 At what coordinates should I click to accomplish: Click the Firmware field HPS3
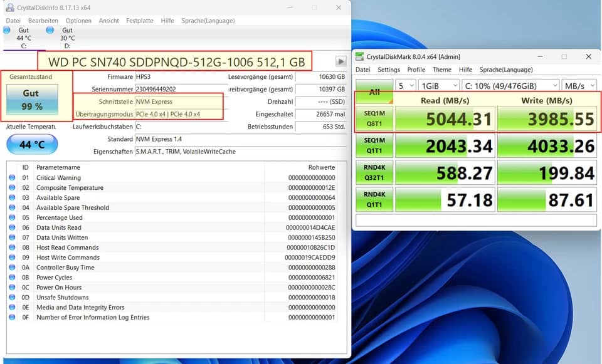coord(181,76)
